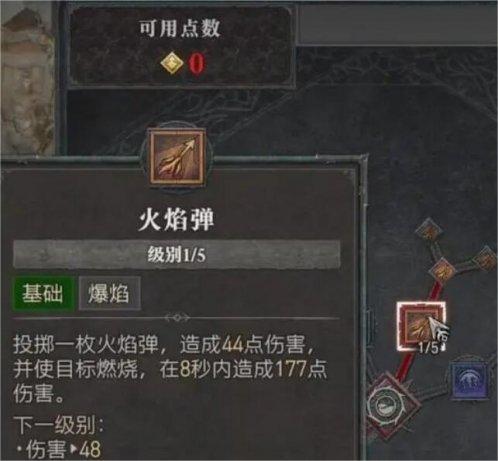The image size is (498, 461).
Task: Click the 伤害 48 next-rank damage line
Action: click(x=59, y=449)
